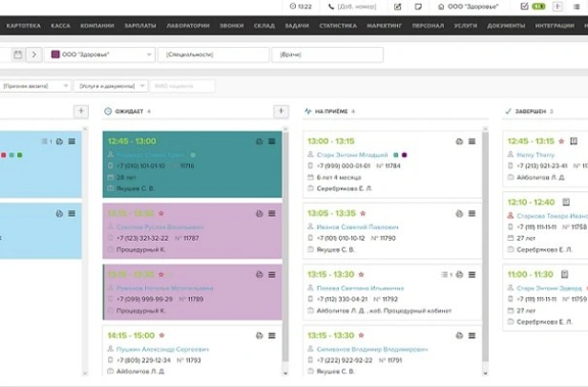Expand the ООО "Здоровье" clinic dropdown
The image size is (588, 387).
coord(101,54)
